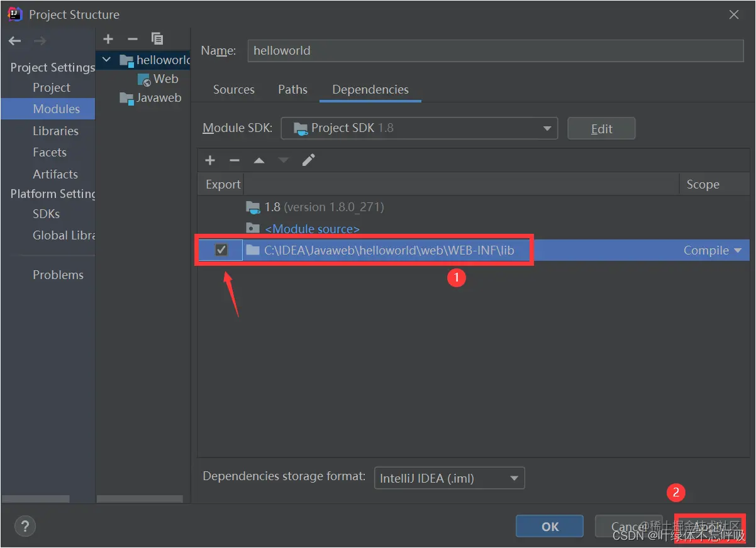Switch to the Sources tab
This screenshot has height=548, width=756.
tap(234, 89)
